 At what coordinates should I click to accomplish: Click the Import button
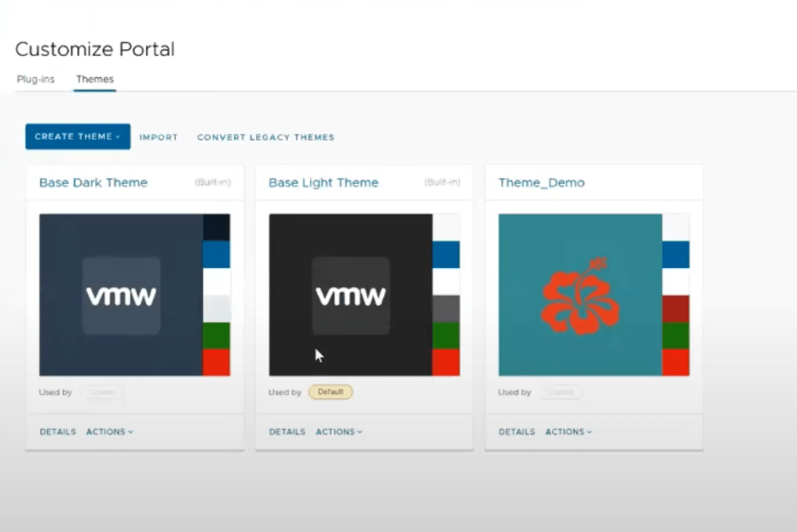[x=159, y=137]
